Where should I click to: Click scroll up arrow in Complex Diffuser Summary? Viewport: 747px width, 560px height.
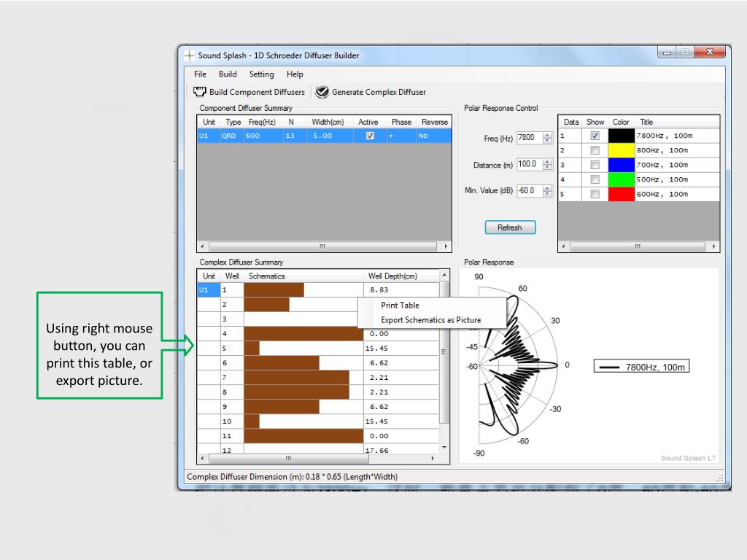(444, 275)
